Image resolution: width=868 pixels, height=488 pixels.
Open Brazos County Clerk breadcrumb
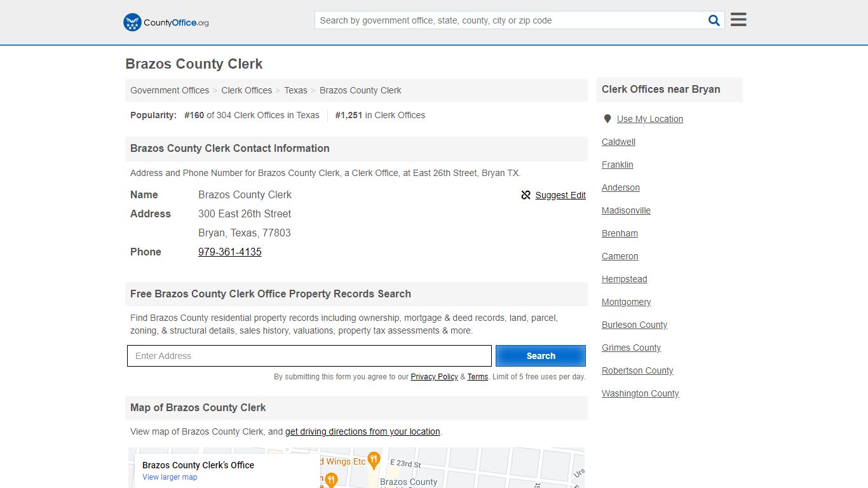point(360,90)
